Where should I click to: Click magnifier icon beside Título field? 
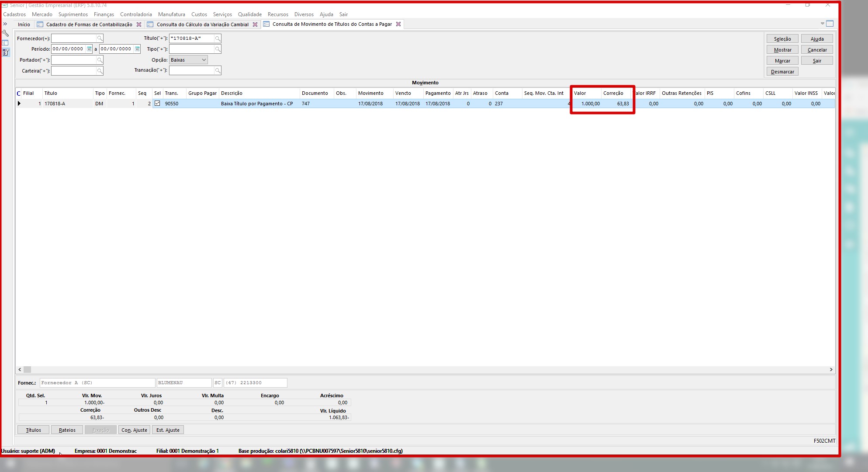tap(218, 38)
